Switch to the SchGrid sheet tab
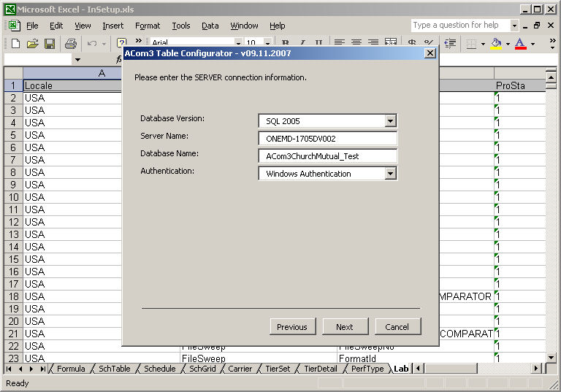Screen dimensions: 561x392 click(x=202, y=369)
